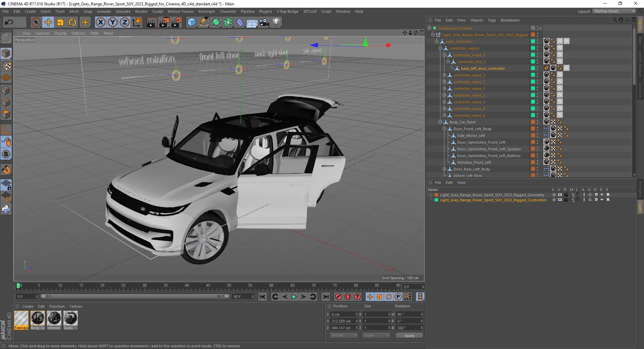Switch to Polygons mode

point(6,114)
